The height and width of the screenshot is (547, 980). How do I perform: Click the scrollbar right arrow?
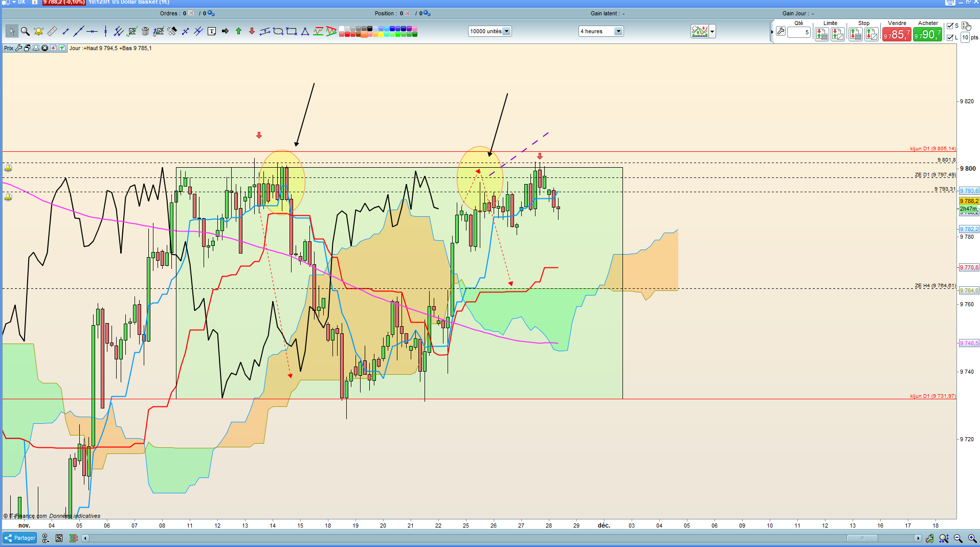coord(918,538)
